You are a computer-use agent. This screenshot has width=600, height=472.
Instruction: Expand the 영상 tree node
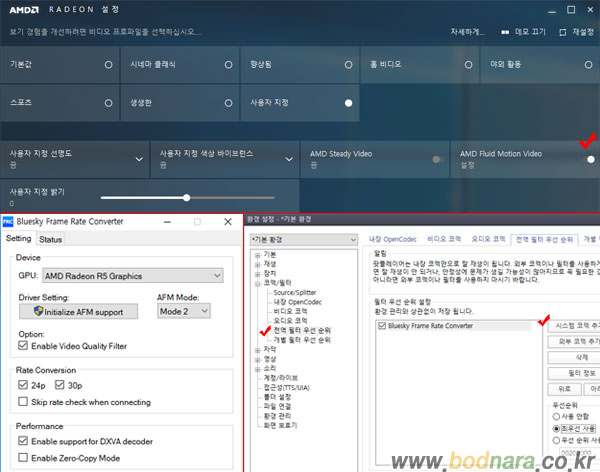point(258,359)
